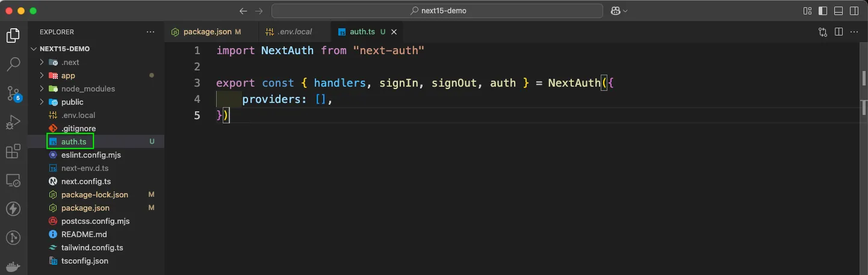Click the "next-auth" string on line 1
Screen dimensions: 868x275
(x=389, y=51)
